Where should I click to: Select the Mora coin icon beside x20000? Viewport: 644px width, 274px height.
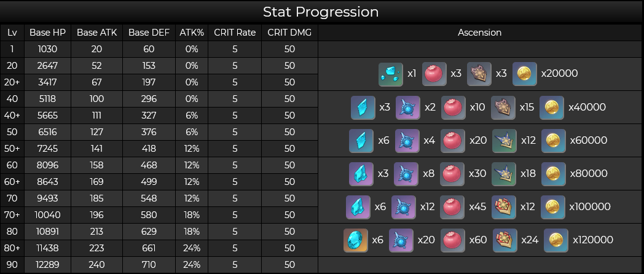(525, 74)
